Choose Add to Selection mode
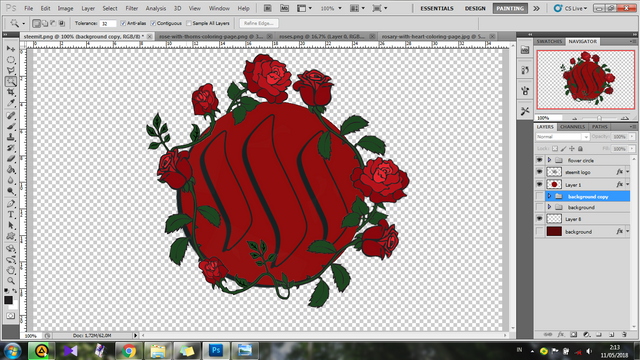 (x=44, y=23)
